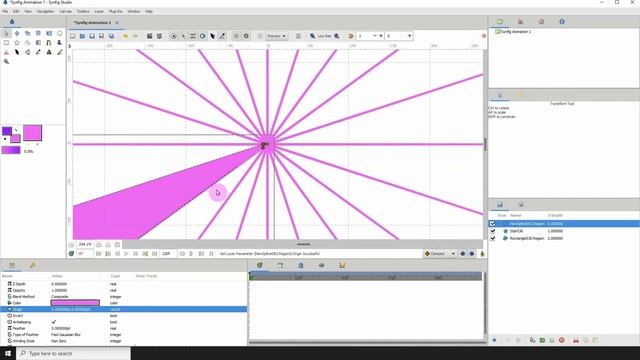
Task: Select the Fill bucket tool
Action: click(27, 52)
